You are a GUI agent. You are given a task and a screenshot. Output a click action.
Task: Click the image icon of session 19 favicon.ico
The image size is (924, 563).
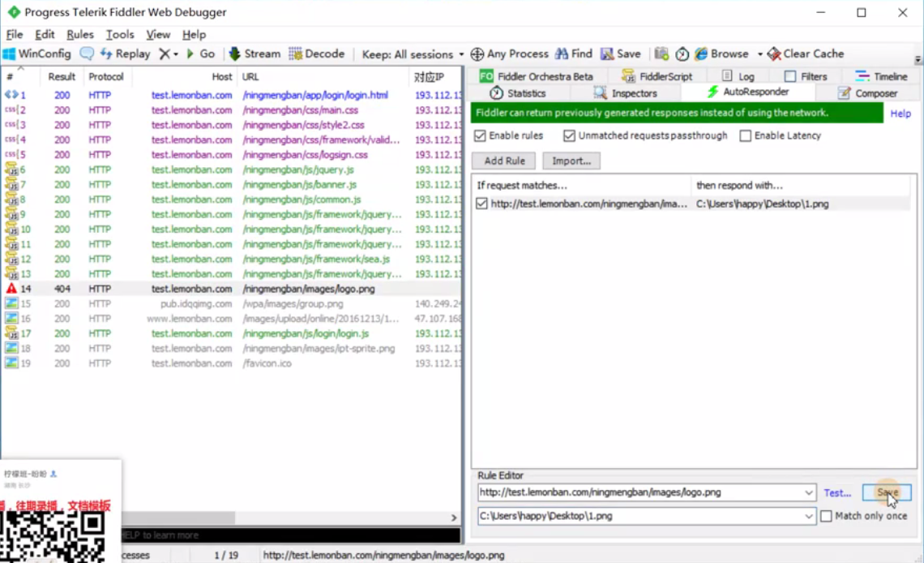(x=11, y=363)
